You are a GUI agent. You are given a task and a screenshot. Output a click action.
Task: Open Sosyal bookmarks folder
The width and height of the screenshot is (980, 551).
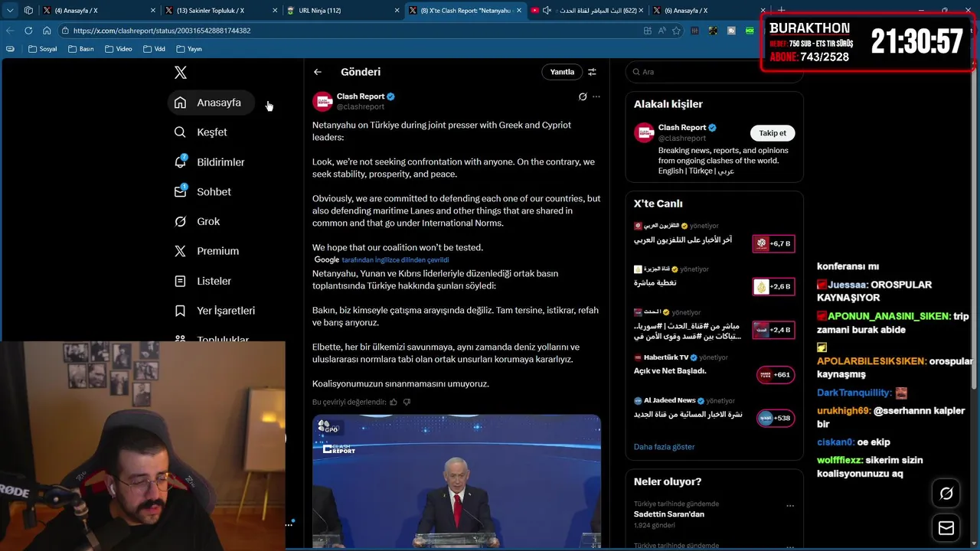pyautogui.click(x=42, y=49)
